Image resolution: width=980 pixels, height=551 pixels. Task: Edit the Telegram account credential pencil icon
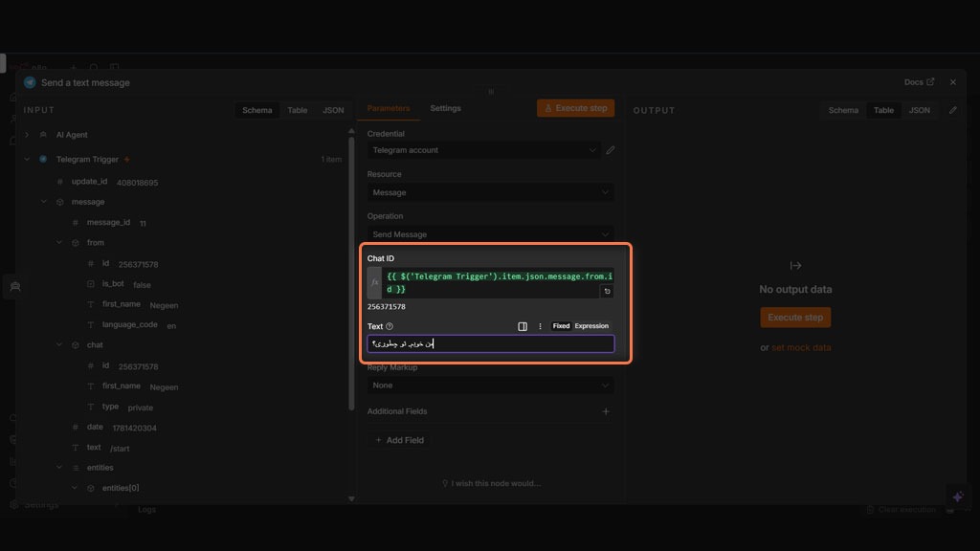point(610,150)
